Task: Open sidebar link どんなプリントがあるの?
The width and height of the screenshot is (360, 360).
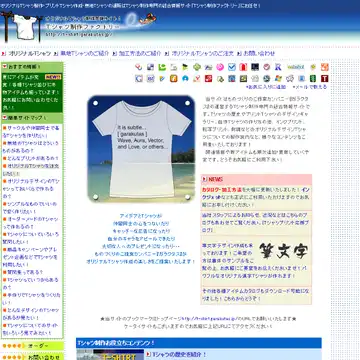Action: click(33, 158)
